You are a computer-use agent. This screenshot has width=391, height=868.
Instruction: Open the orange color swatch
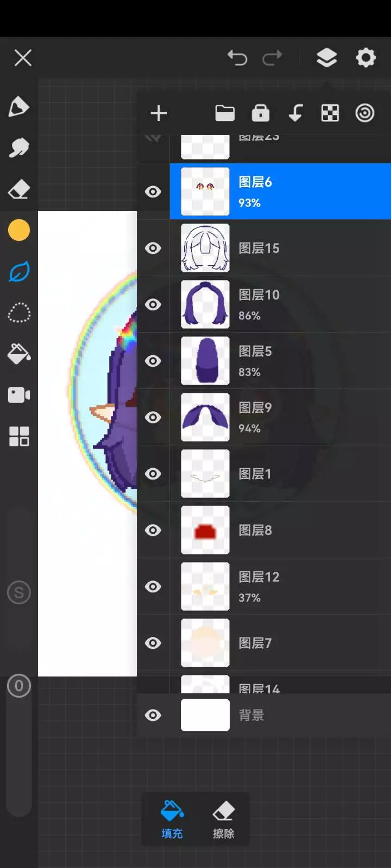(x=19, y=230)
